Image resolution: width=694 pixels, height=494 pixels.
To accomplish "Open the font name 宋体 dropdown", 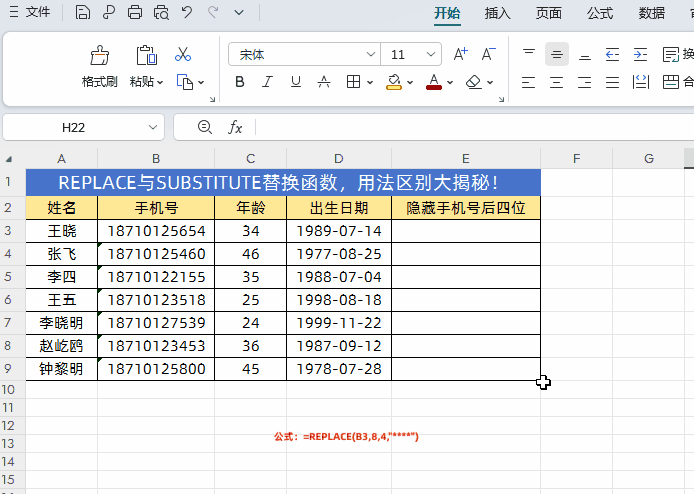I will click(370, 54).
